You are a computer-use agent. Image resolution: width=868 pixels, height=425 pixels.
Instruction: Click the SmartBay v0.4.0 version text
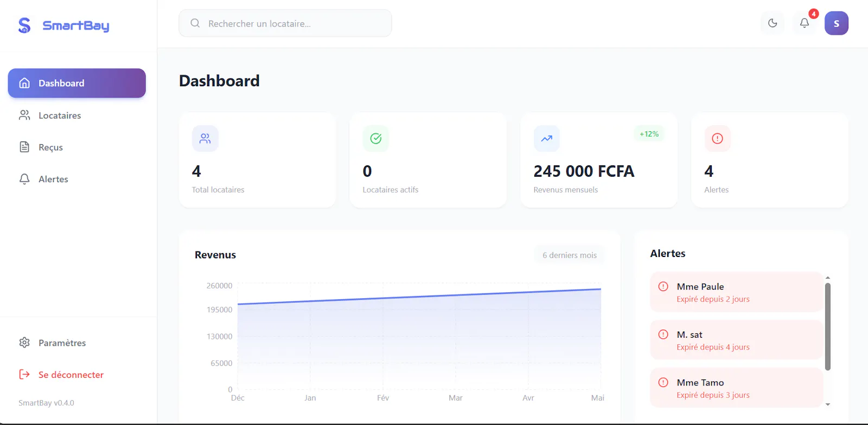[46, 403]
